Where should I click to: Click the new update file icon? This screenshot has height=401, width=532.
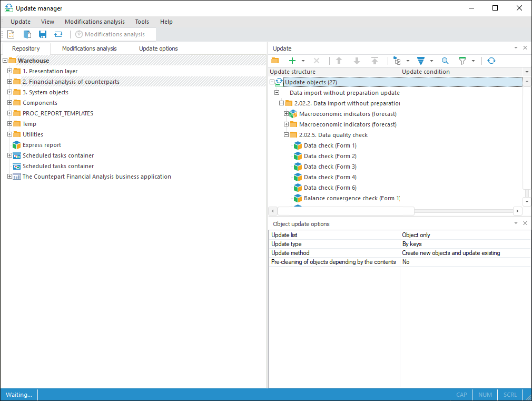point(11,34)
